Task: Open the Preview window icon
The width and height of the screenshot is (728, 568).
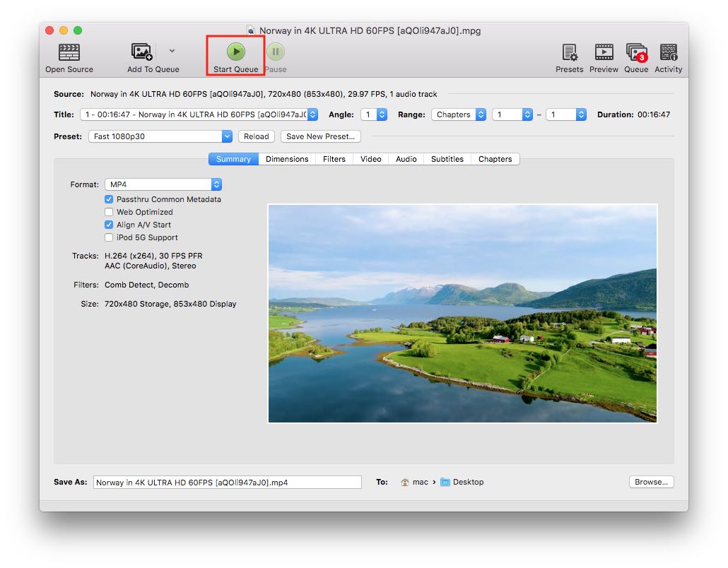Action: point(604,52)
